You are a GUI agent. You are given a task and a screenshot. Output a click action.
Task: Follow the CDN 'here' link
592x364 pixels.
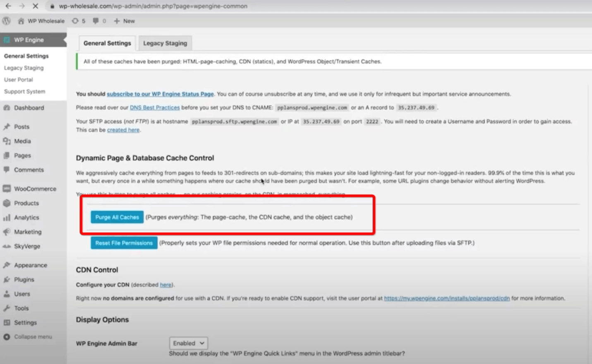coord(165,285)
